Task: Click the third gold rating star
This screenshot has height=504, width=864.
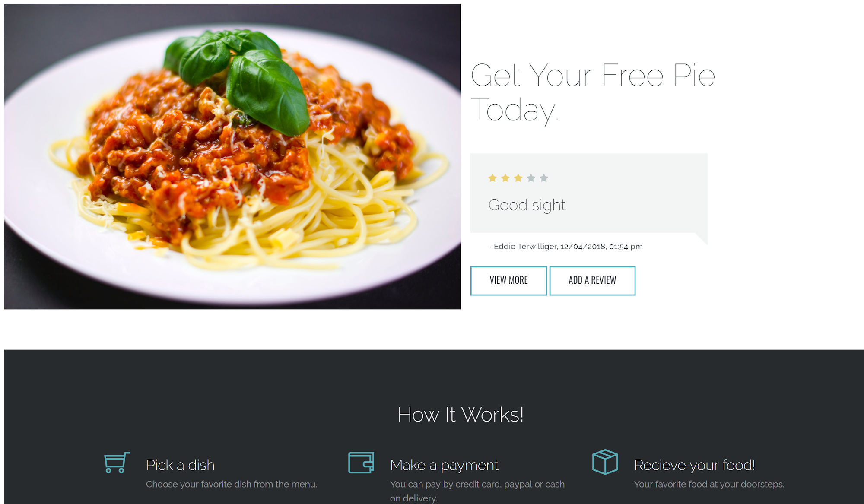Action: 518,178
